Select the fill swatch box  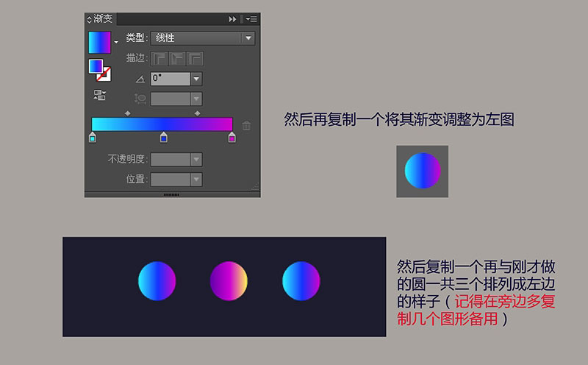(96, 66)
